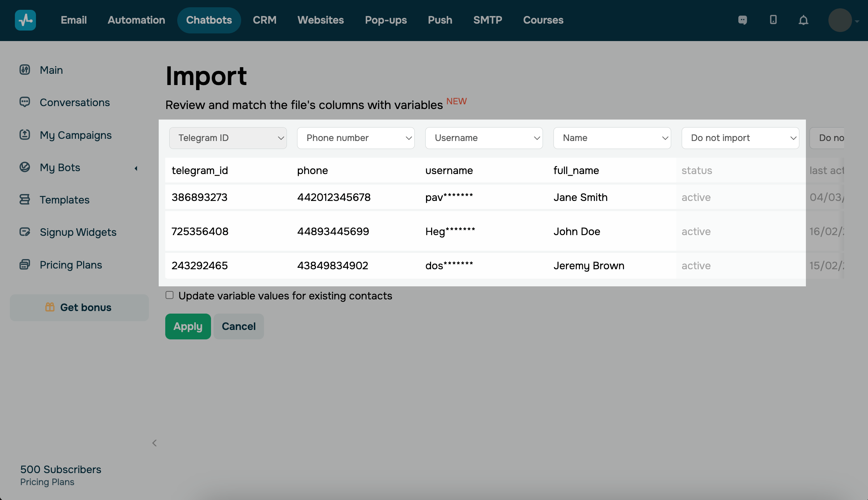Go to the Automation tab
Image resolution: width=868 pixels, height=500 pixels.
(x=136, y=20)
